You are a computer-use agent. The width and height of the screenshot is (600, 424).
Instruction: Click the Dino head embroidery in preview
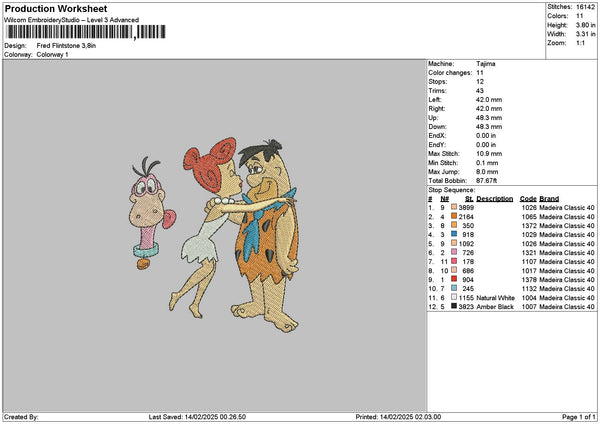point(152,213)
